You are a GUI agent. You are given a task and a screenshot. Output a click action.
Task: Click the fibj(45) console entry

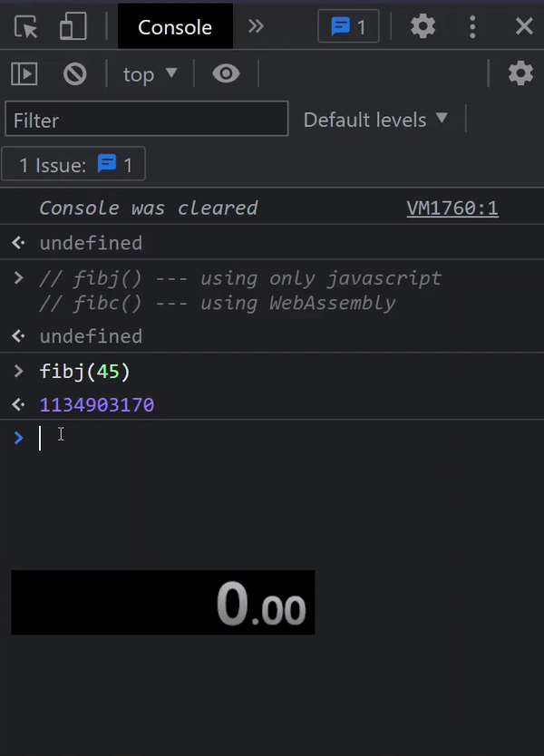click(x=84, y=372)
